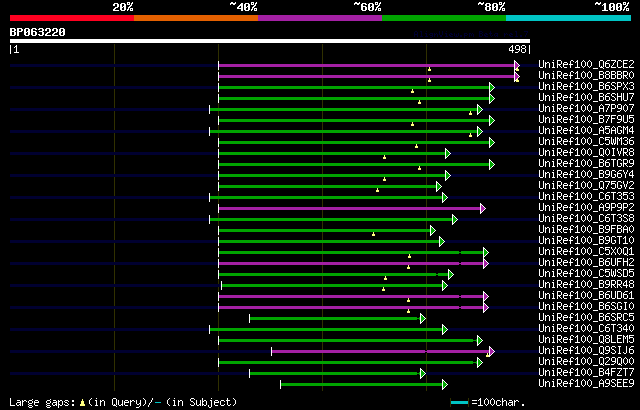Select the UniRef100_A9P9P2 label

(x=586, y=208)
